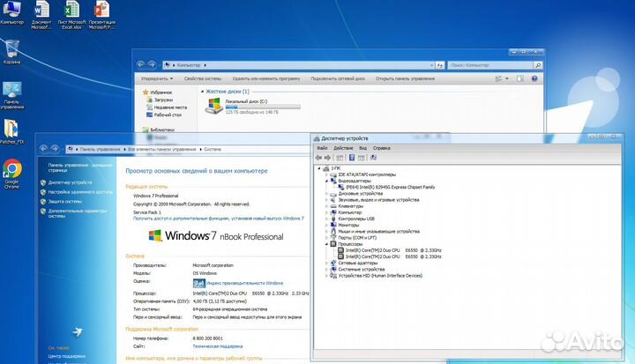The width and height of the screenshot is (635, 364).
Task: Click Forward button in Компьютер explorer window
Action: (152, 64)
